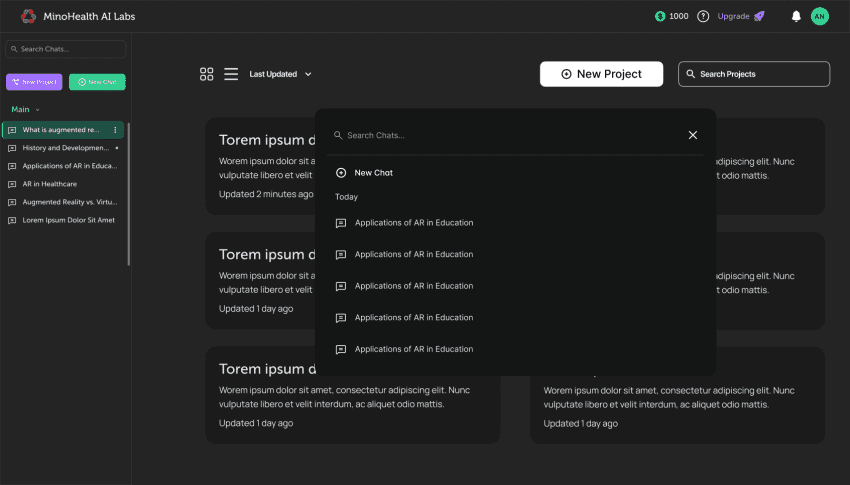850x485 pixels.
Task: Focus the Search Projects field
Action: click(x=754, y=74)
